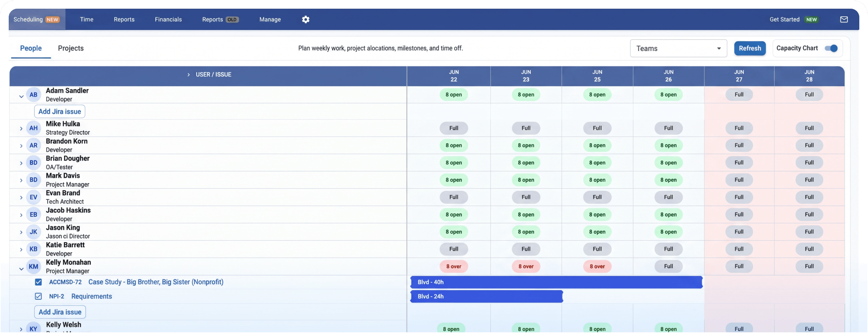868x333 pixels.
Task: Open the Case Study issue link
Action: point(156,282)
